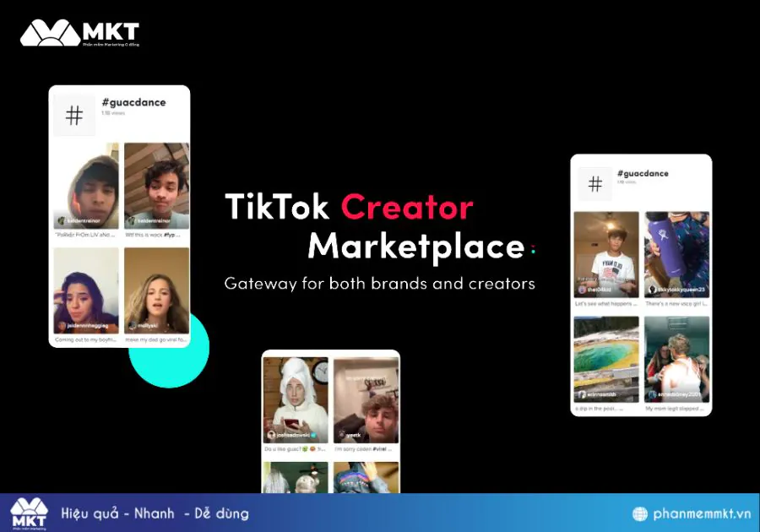Click joshsadowski's blue verified badge
This screenshot has height=532, width=760.
point(312,434)
